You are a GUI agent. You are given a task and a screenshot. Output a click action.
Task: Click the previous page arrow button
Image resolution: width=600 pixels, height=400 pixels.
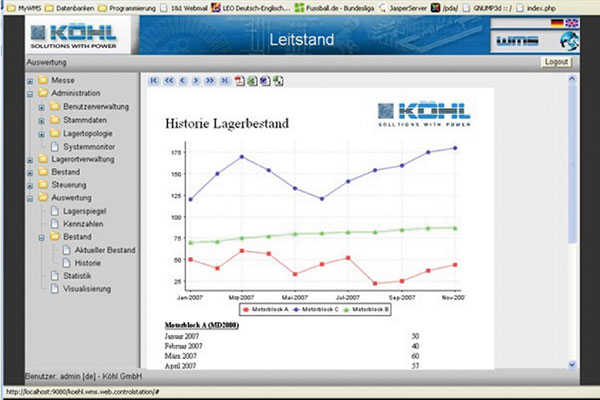(182, 81)
